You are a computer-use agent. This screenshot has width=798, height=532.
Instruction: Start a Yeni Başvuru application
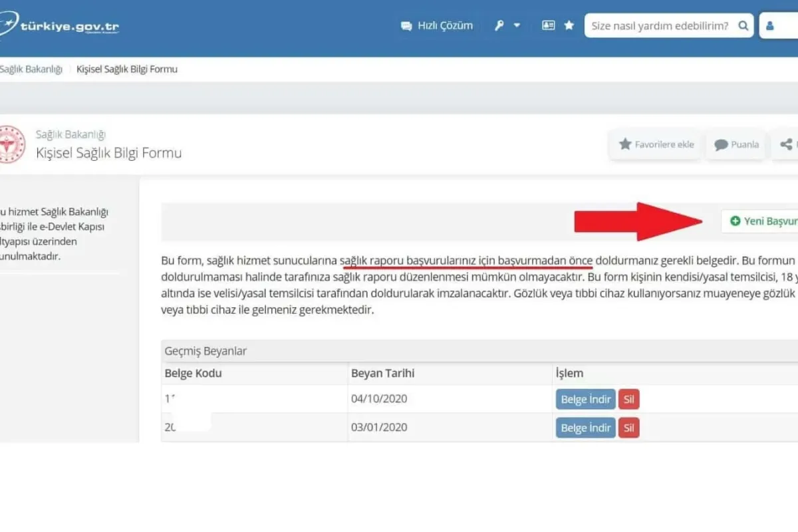(759, 221)
